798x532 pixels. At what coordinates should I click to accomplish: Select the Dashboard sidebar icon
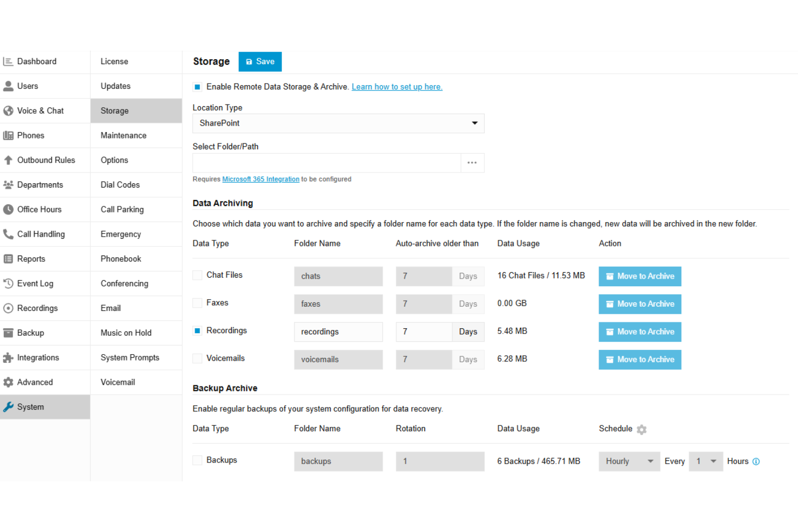[x=9, y=61]
